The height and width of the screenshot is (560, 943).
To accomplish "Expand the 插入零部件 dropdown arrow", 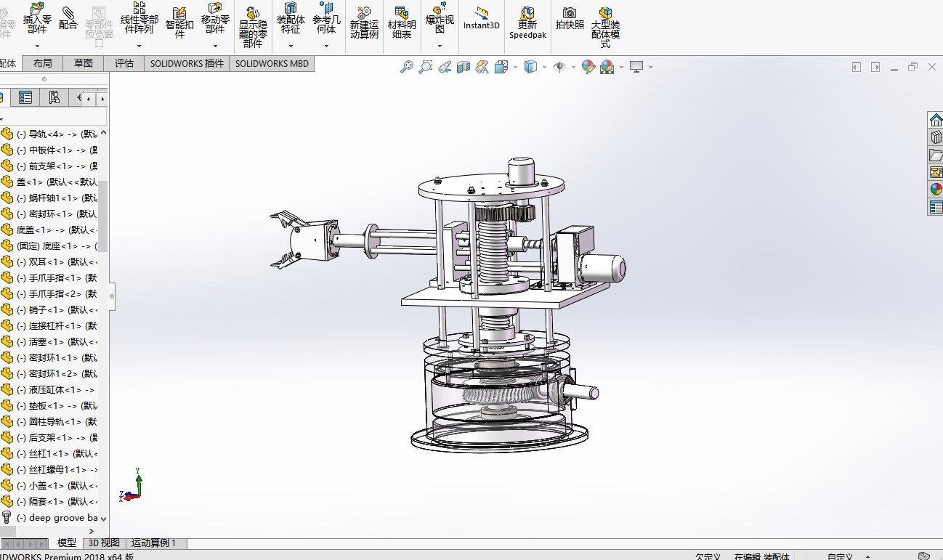I will [x=37, y=46].
